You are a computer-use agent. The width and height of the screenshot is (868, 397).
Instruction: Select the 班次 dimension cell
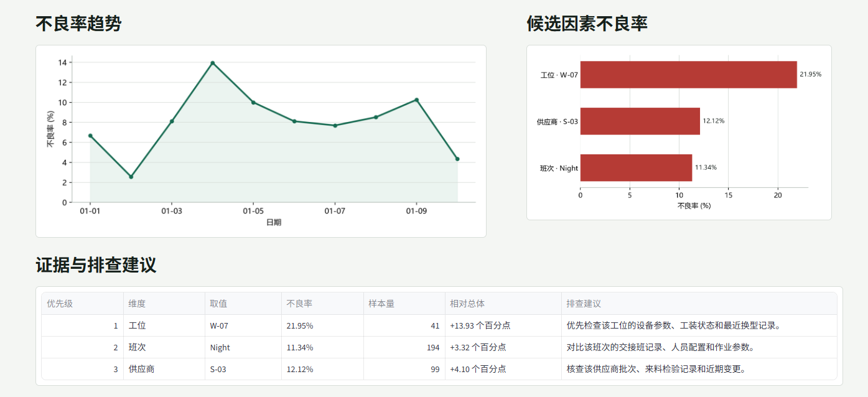click(164, 347)
